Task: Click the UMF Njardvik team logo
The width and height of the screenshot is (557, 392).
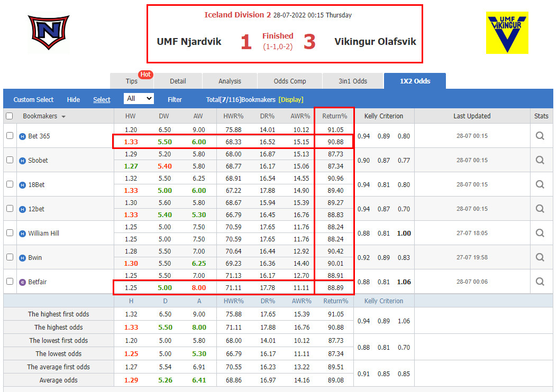Action: [x=49, y=33]
